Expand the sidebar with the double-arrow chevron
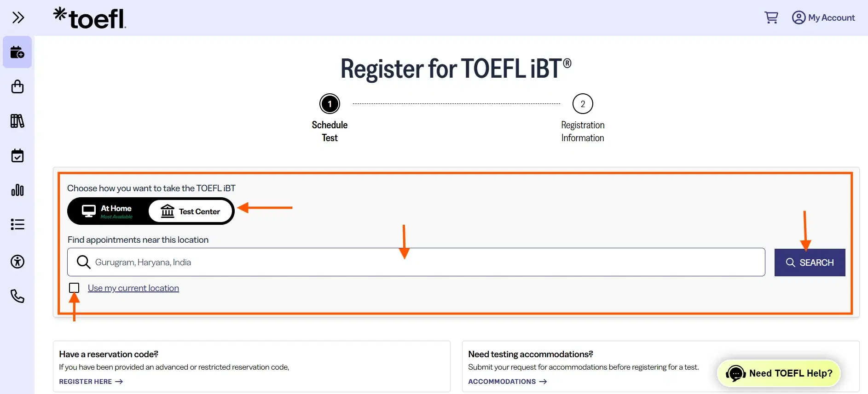The image size is (868, 394). click(18, 17)
